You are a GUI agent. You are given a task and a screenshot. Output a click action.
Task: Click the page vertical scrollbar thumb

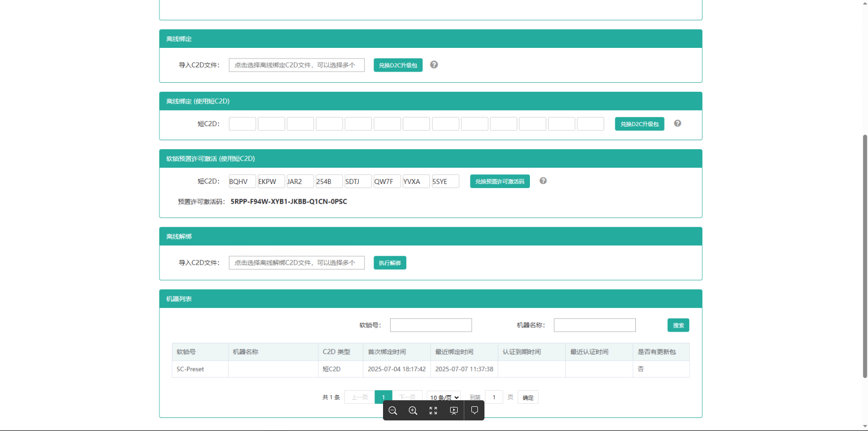pos(865,256)
